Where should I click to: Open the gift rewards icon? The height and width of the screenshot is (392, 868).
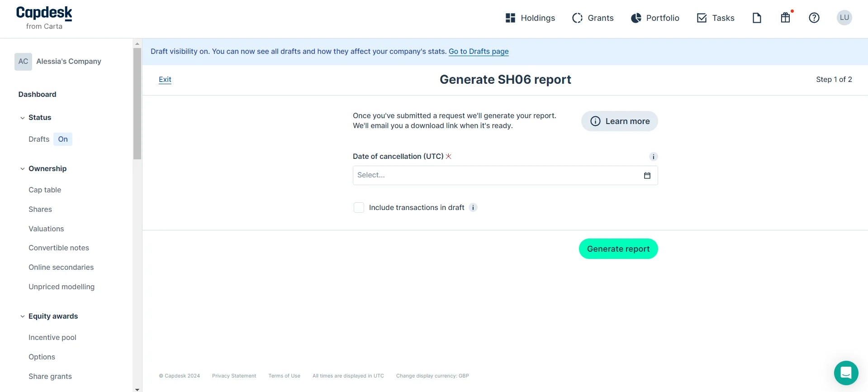pos(786,18)
